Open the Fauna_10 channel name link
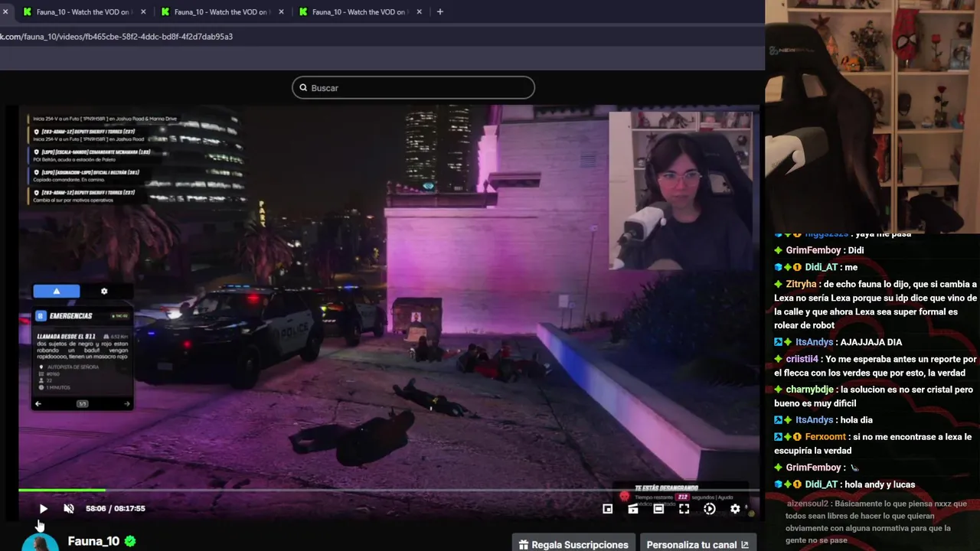The width and height of the screenshot is (980, 551). click(x=93, y=541)
